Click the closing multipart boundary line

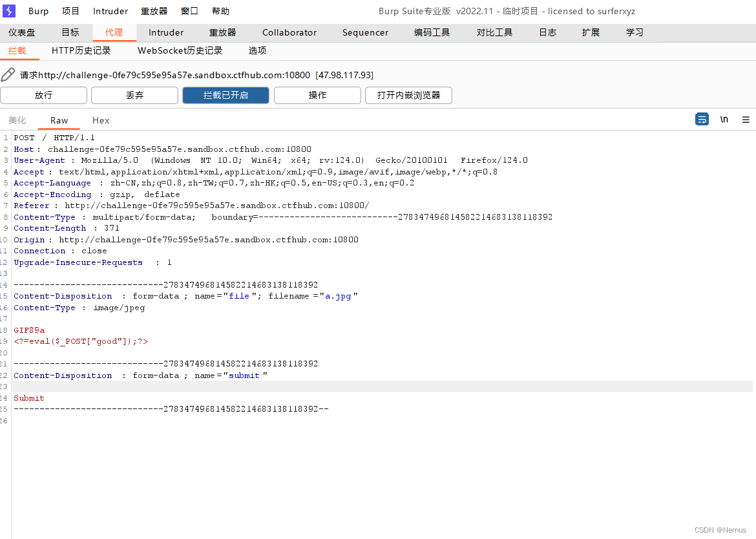171,409
